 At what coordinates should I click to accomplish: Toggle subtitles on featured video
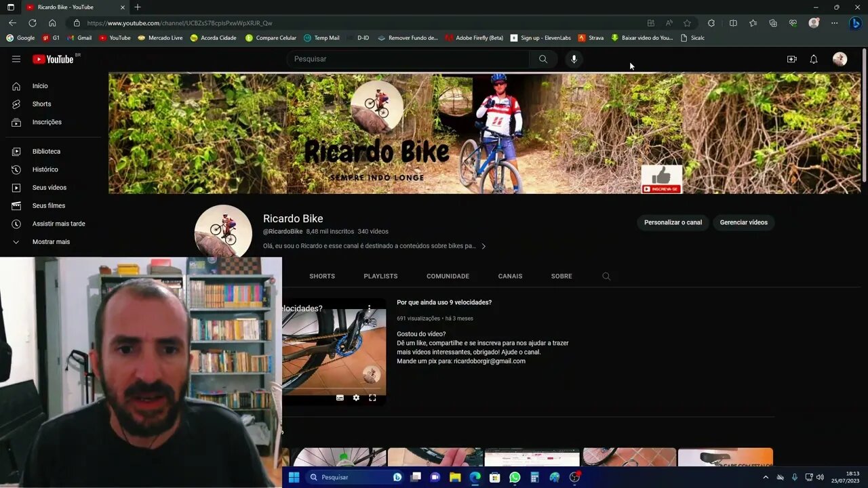pyautogui.click(x=340, y=398)
